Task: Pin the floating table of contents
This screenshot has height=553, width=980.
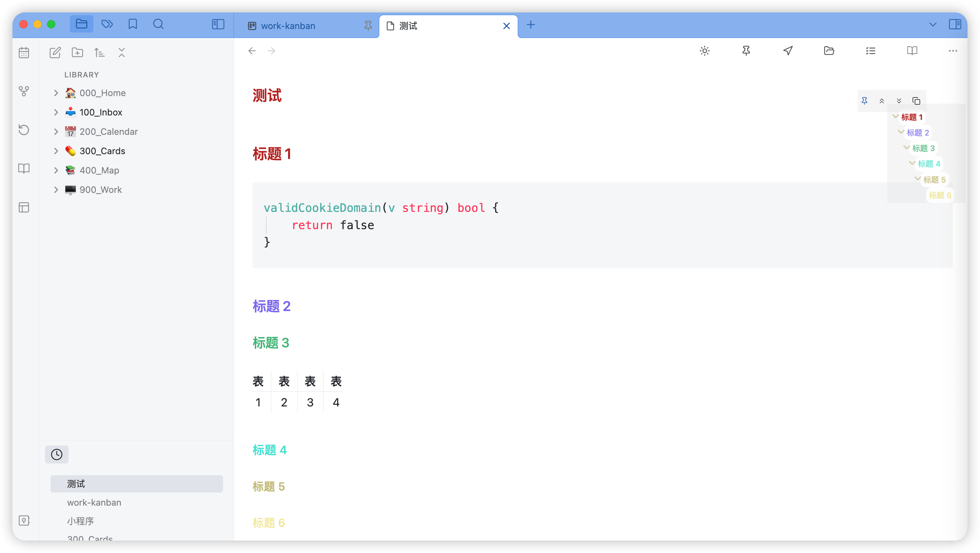Action: coord(865,101)
